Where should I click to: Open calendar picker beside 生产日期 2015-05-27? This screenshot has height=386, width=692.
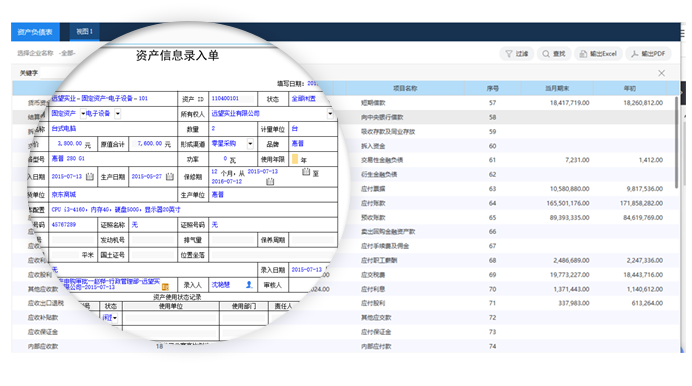click(169, 176)
